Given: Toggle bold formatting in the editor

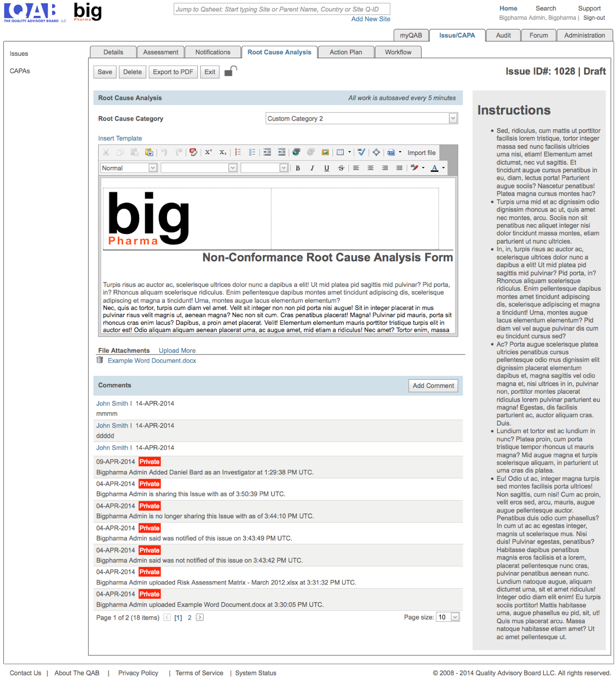Looking at the screenshot, I should (298, 168).
